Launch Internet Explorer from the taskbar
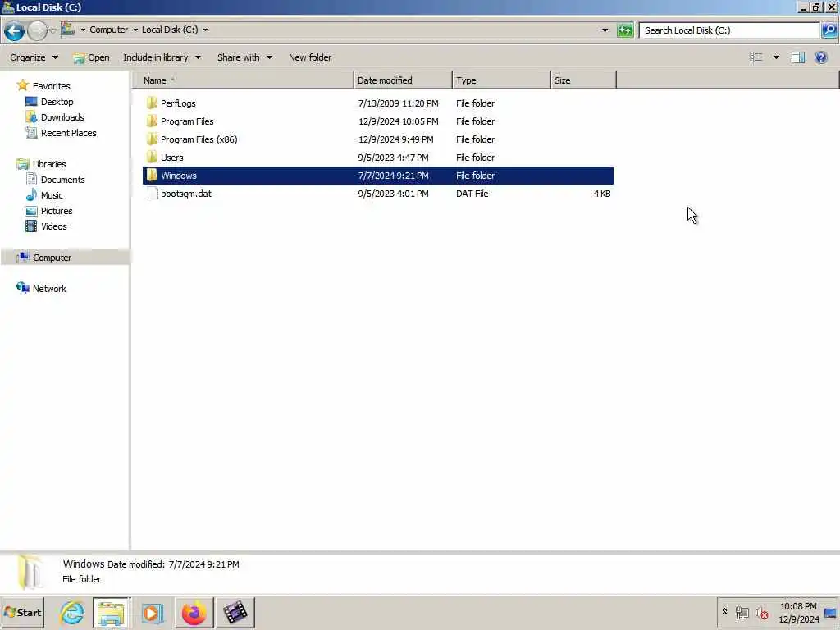This screenshot has width=840, height=630. [72, 612]
